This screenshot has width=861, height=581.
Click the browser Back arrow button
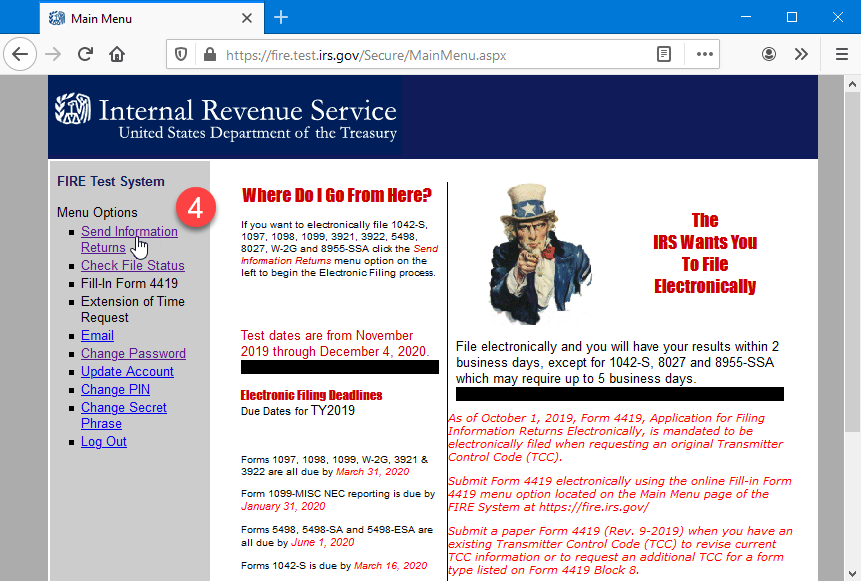[21, 54]
